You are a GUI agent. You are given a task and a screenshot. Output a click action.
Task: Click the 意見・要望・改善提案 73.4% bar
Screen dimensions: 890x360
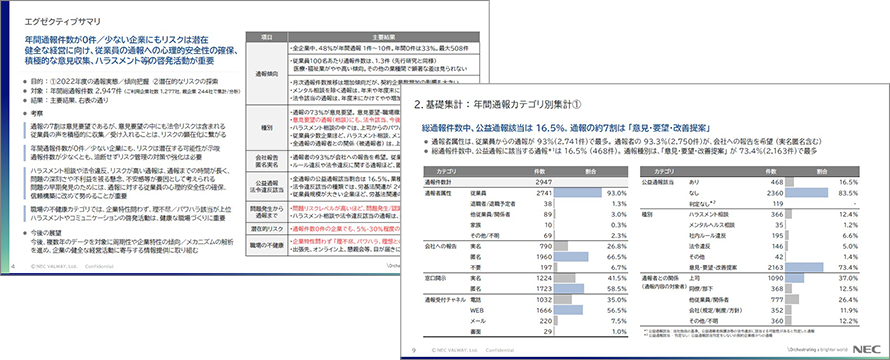point(804,267)
